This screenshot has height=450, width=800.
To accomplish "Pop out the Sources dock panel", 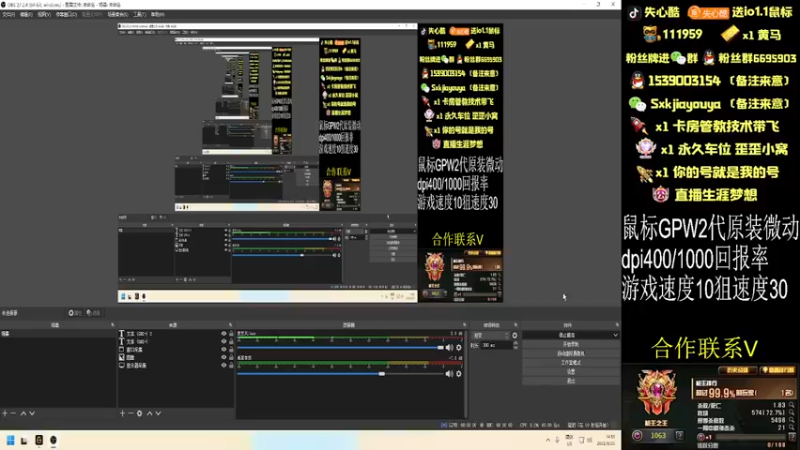I will point(231,325).
